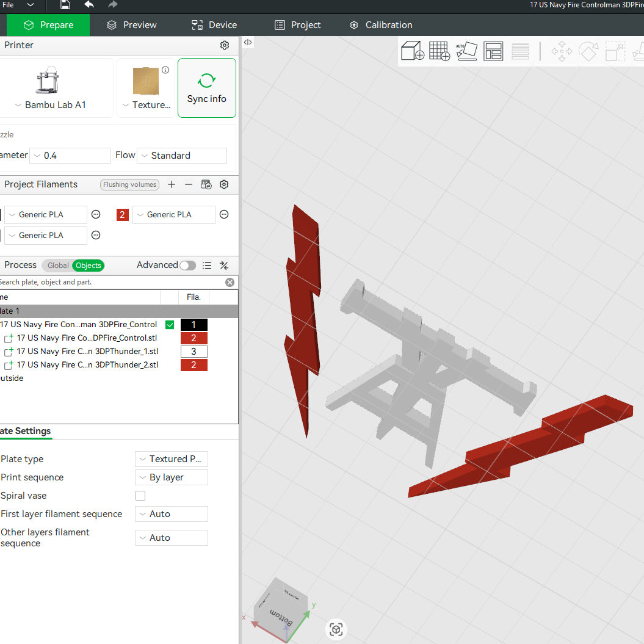Screen dimensions: 644x644
Task: Edit third Generic PLA filament preset
Action: click(x=96, y=236)
